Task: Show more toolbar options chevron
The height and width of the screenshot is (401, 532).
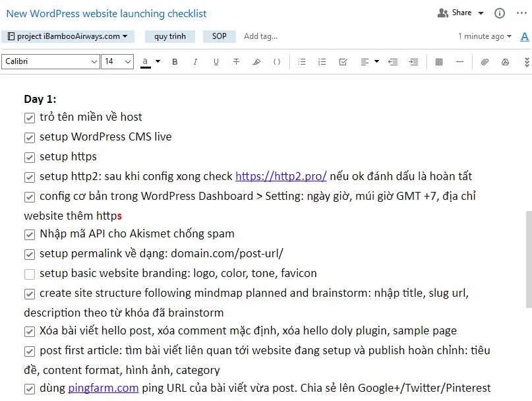Action: [x=527, y=62]
